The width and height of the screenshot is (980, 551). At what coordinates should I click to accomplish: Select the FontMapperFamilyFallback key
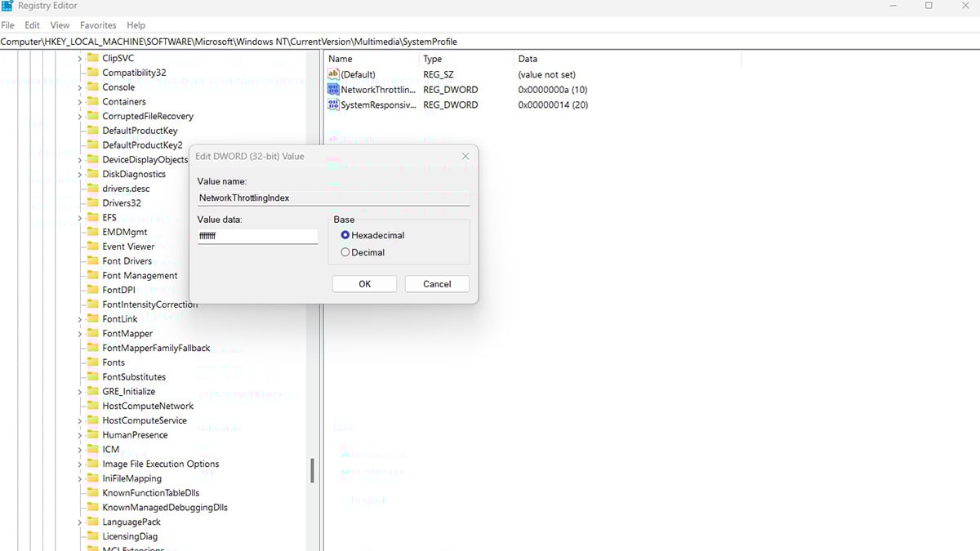pyautogui.click(x=156, y=349)
